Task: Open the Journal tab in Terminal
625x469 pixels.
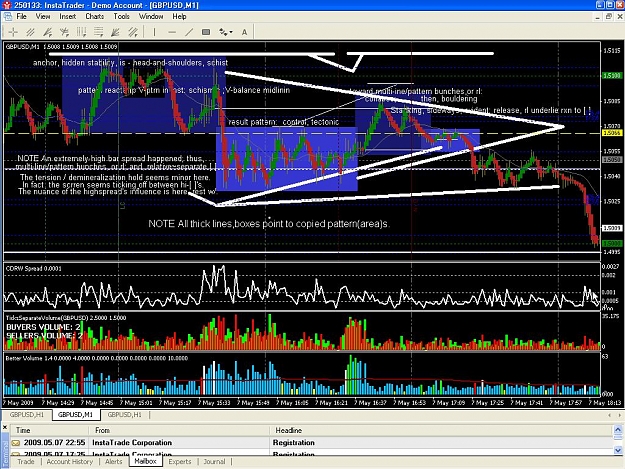Action: [214, 462]
